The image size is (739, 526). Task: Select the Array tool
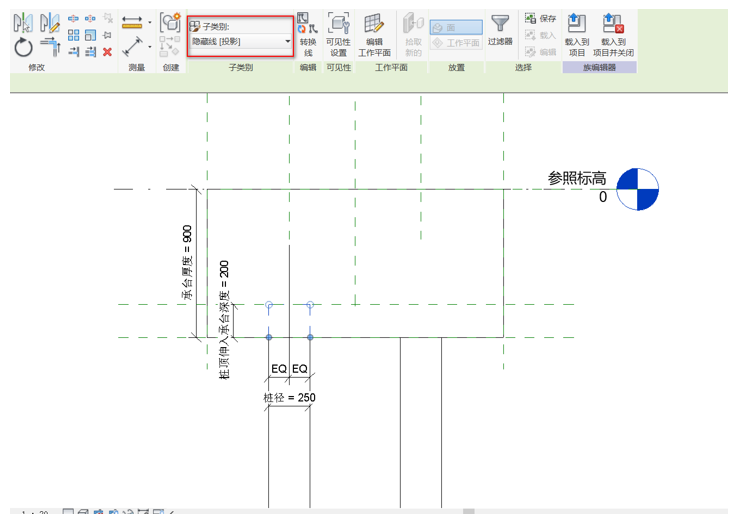[x=73, y=35]
